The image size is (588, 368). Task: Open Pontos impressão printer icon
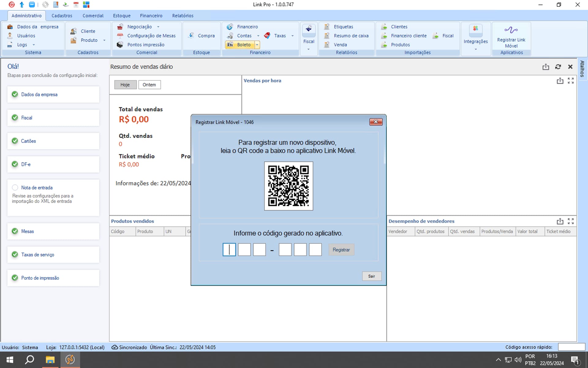(x=120, y=45)
